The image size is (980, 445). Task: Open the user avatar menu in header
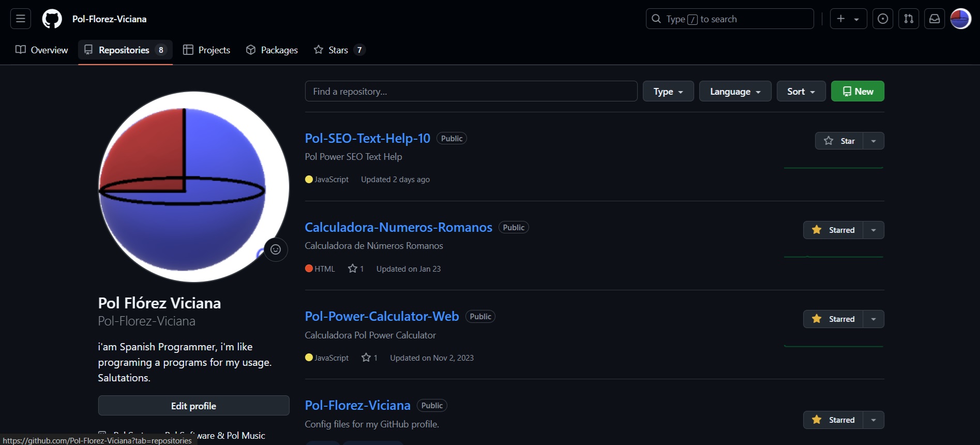(x=961, y=19)
